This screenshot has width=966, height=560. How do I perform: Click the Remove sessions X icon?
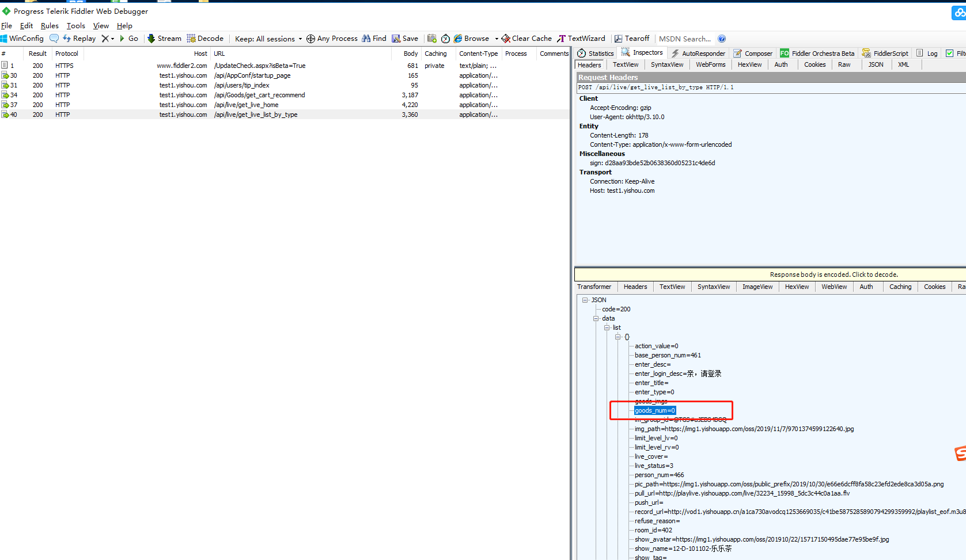[105, 39]
